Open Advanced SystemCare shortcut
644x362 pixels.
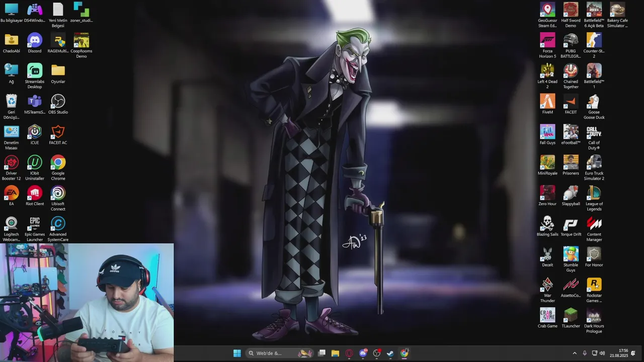tap(58, 229)
